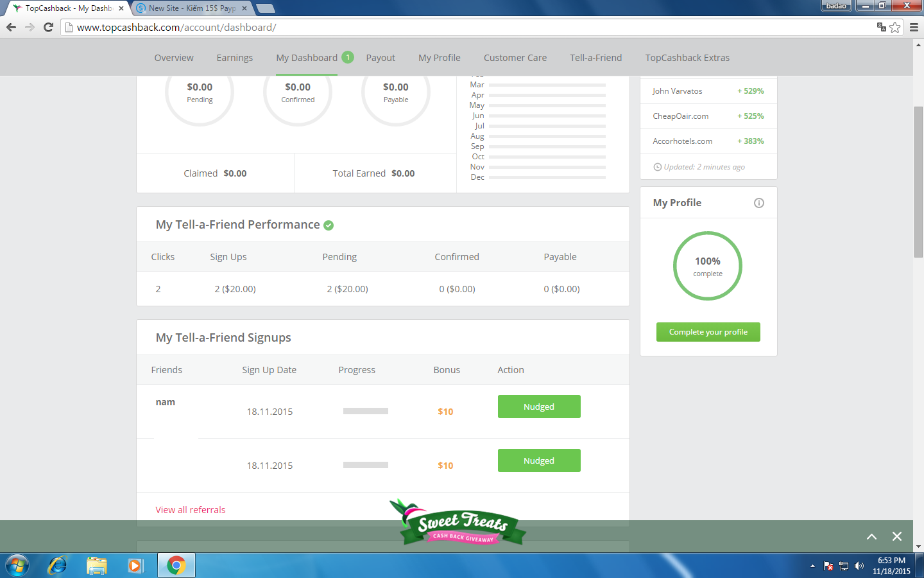This screenshot has height=578, width=924.
Task: Open the Sweet Treats Cash Back Giveaway logo
Action: pos(458,523)
